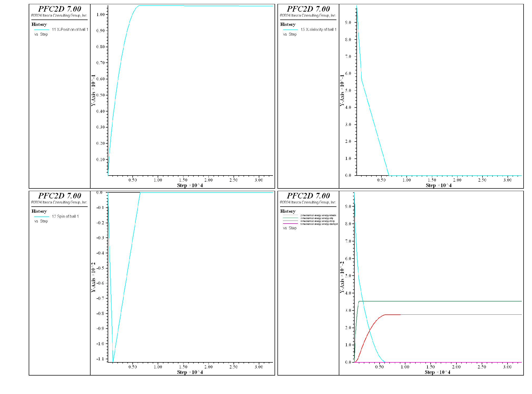Select '11 X-Position of ball 1' legend label
The height and width of the screenshot is (394, 532).
70,30
